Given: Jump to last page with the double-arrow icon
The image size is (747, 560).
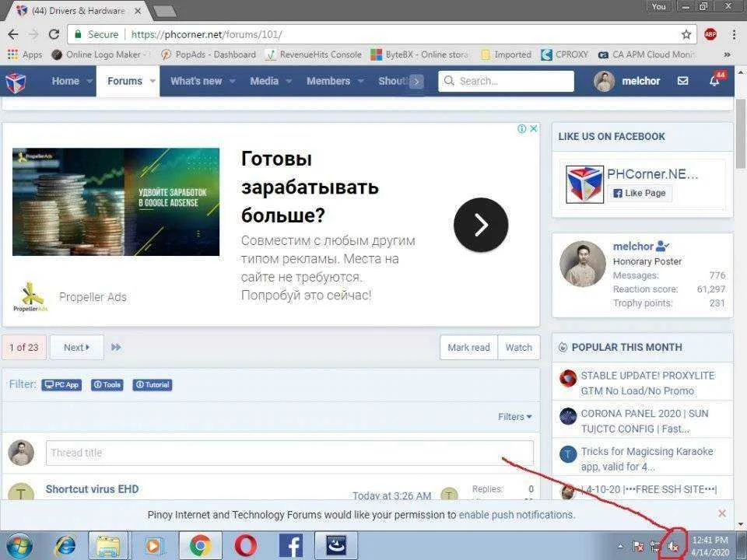Looking at the screenshot, I should coord(116,348).
